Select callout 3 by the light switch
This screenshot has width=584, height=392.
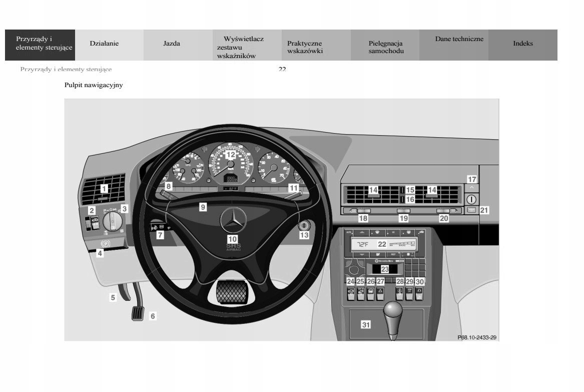pos(125,209)
